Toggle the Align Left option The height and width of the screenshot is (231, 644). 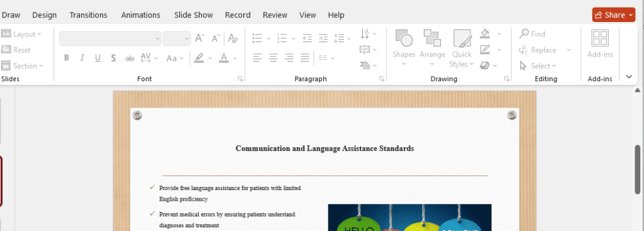pos(257,58)
